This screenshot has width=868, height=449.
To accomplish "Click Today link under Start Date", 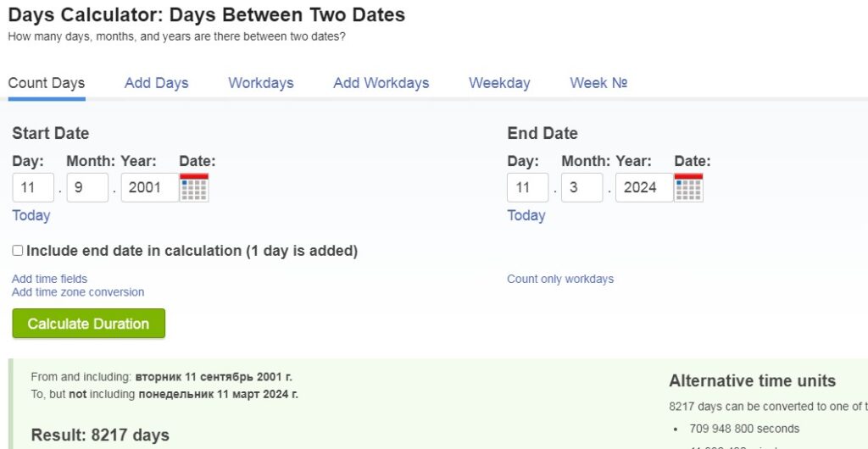I will [31, 216].
